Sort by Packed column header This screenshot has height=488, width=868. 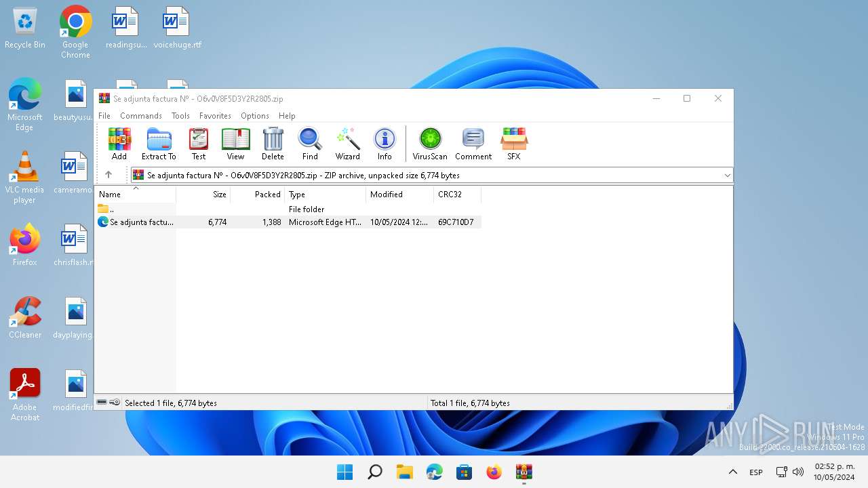tap(258, 195)
